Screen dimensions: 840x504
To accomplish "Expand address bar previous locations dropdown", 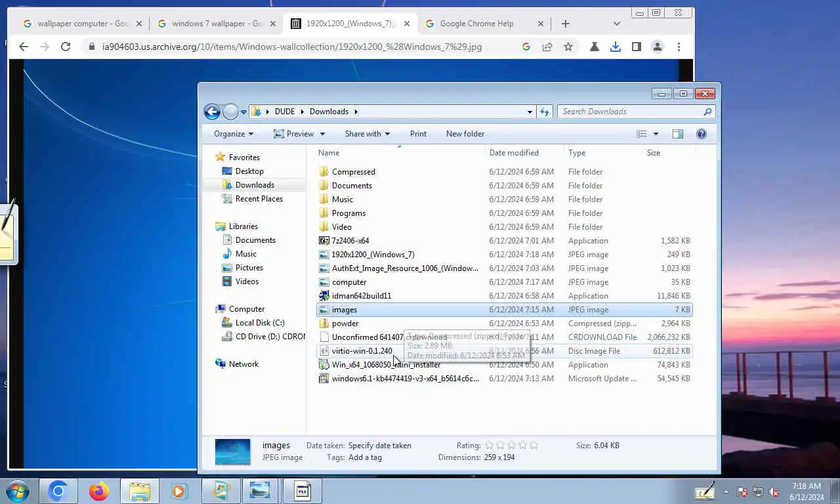I will (530, 112).
